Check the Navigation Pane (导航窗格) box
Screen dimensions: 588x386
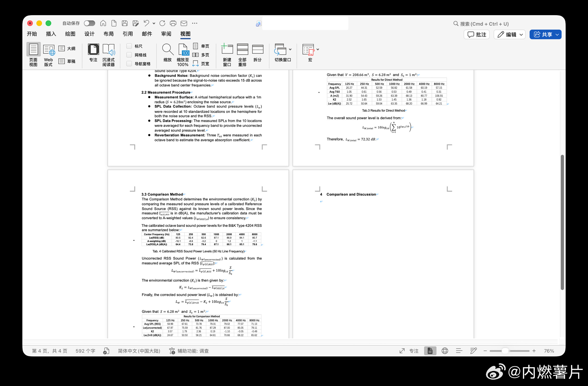[x=129, y=64]
